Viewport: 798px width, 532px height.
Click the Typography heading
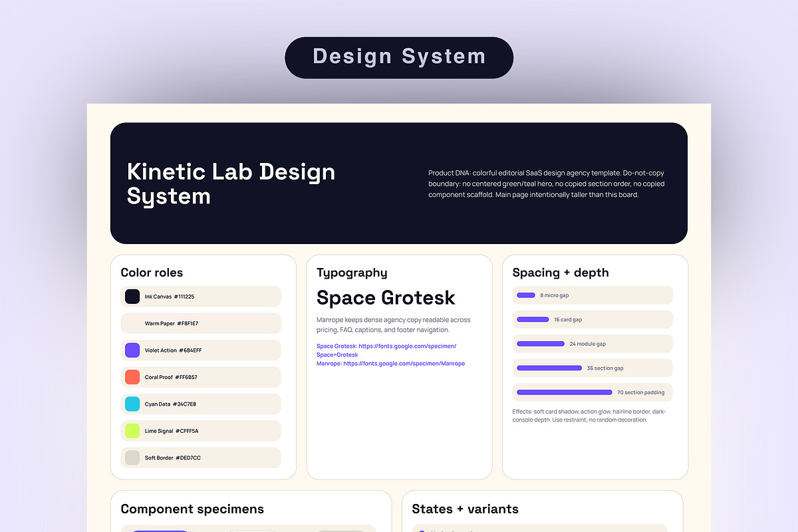click(352, 273)
